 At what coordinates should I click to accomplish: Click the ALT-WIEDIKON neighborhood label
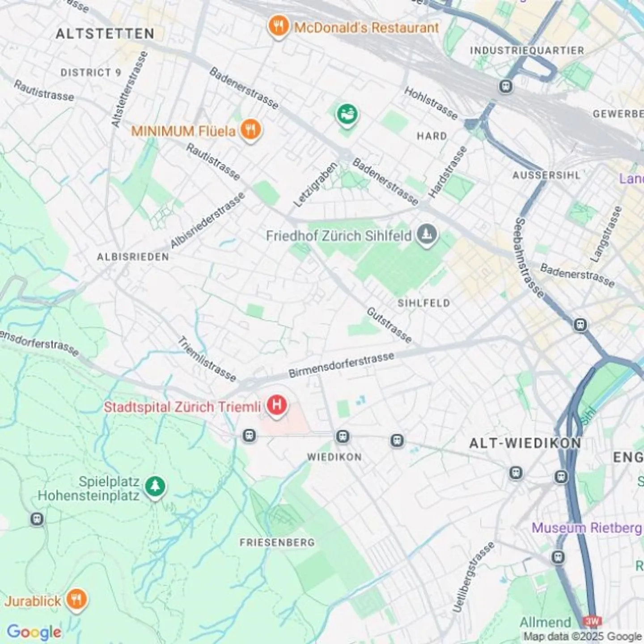click(x=525, y=443)
